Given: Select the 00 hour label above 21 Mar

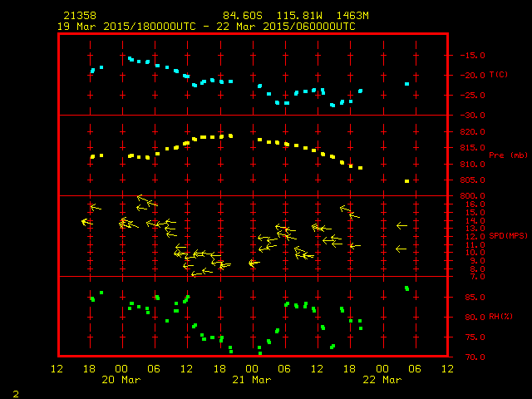Looking at the screenshot, I should (252, 369).
